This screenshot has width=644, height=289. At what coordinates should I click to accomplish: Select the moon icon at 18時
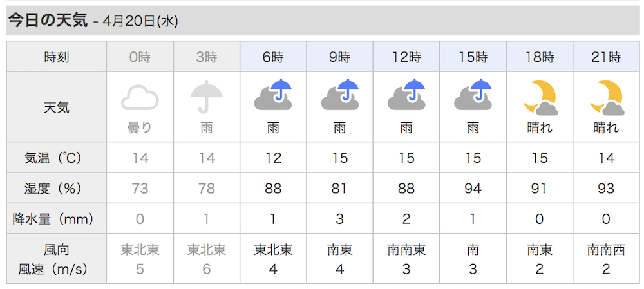540,97
